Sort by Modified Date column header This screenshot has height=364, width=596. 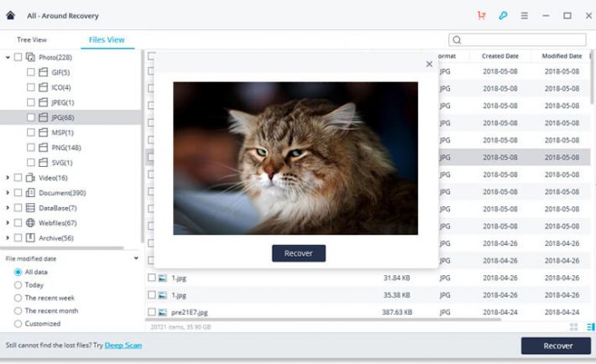tap(562, 56)
